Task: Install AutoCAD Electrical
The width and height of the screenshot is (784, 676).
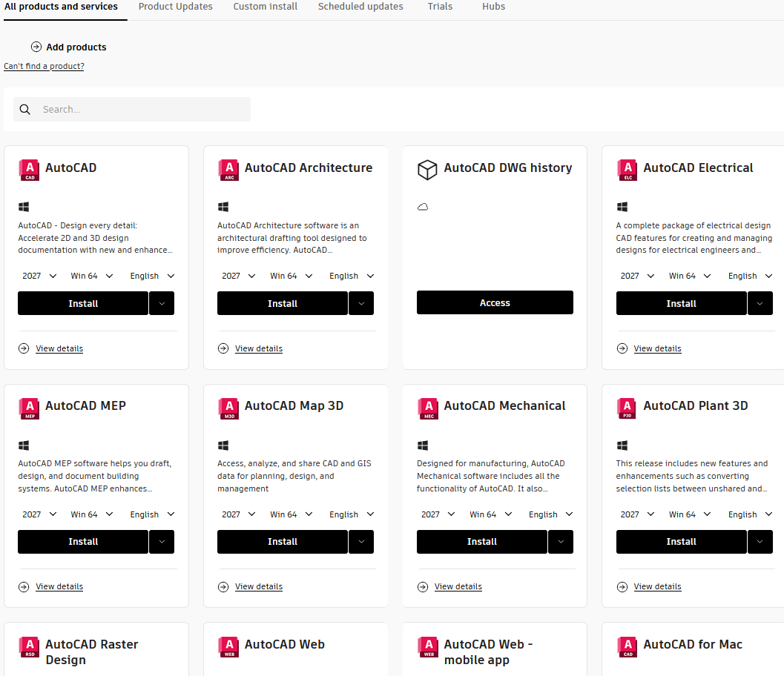Action: click(x=682, y=303)
